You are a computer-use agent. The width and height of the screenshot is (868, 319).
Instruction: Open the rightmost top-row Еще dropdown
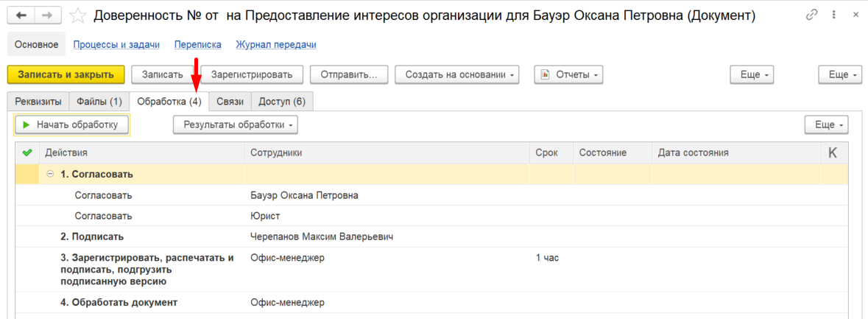click(x=840, y=74)
